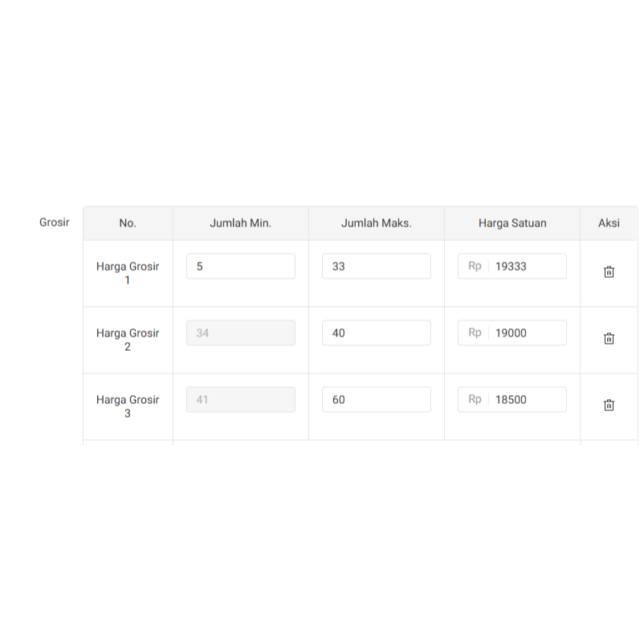
Task: Select the Harga Grosir 1 row label
Action: pyautogui.click(x=128, y=273)
